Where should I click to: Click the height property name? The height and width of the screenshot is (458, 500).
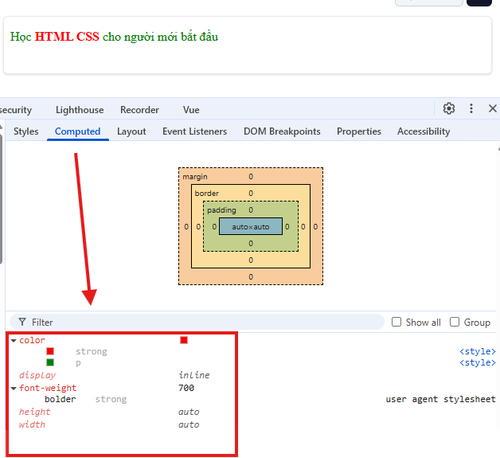pos(34,412)
